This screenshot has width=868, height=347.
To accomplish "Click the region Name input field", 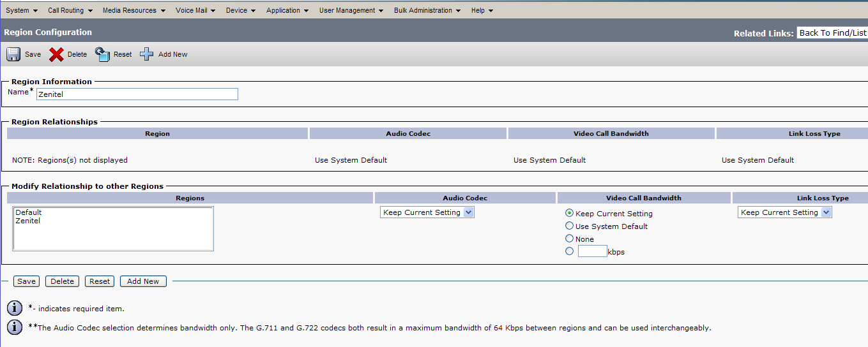I will [x=137, y=94].
